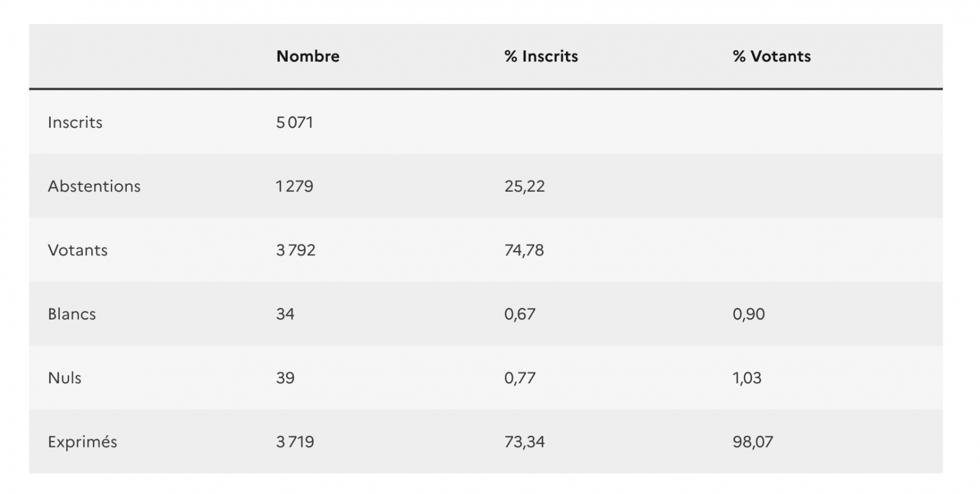Click the Nuls % Votants value 1,03
The width and height of the screenshot is (980, 494).
click(x=747, y=378)
